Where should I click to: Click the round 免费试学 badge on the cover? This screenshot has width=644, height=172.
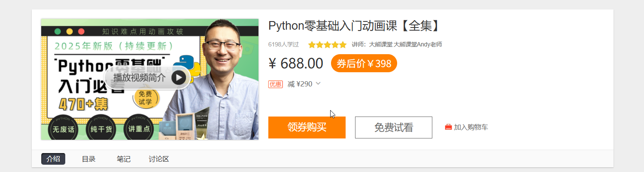point(146,98)
